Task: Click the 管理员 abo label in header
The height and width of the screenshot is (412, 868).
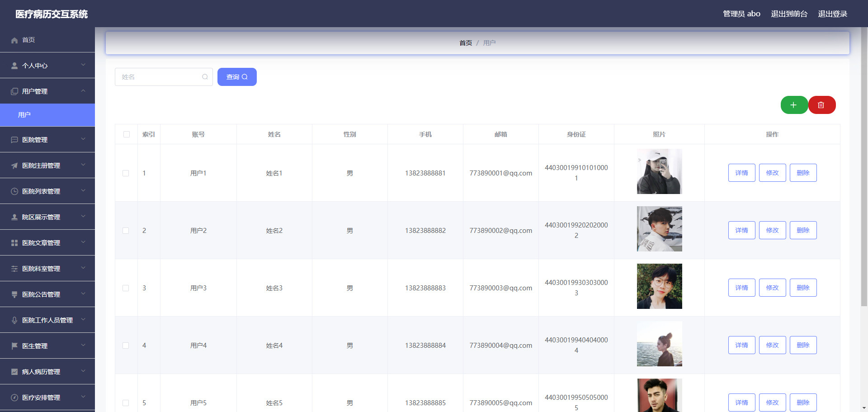Action: 741,14
